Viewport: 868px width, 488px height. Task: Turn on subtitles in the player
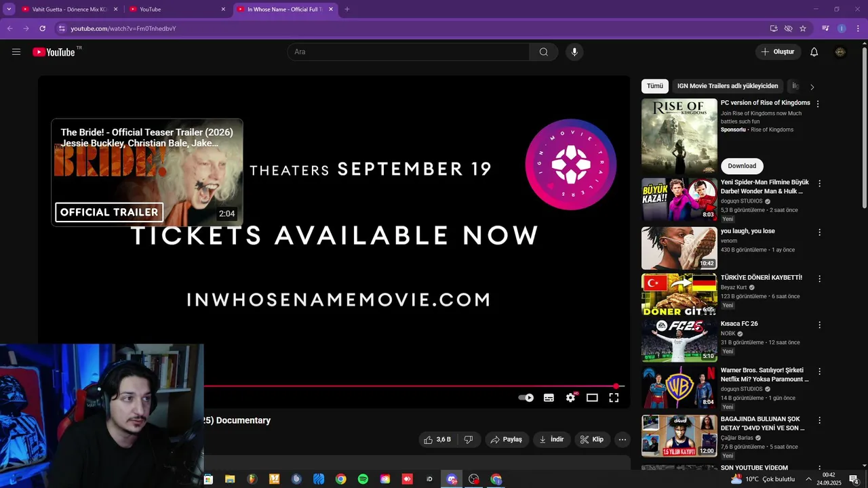549,398
